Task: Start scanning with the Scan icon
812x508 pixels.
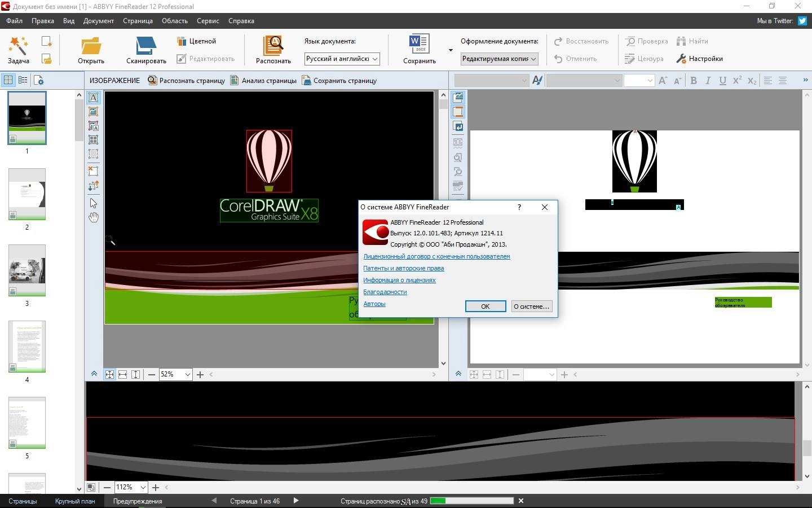Action: 146,46
